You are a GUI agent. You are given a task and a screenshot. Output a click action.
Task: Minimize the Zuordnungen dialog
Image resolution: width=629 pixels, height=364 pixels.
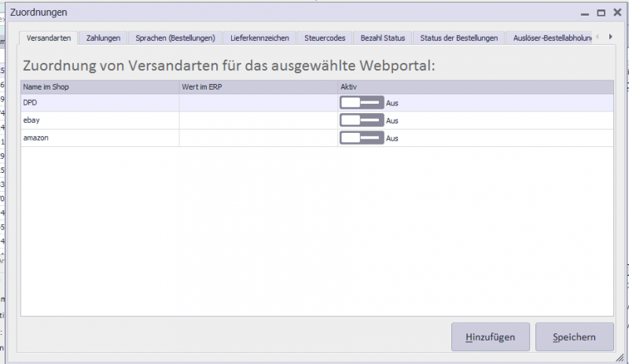pyautogui.click(x=584, y=13)
